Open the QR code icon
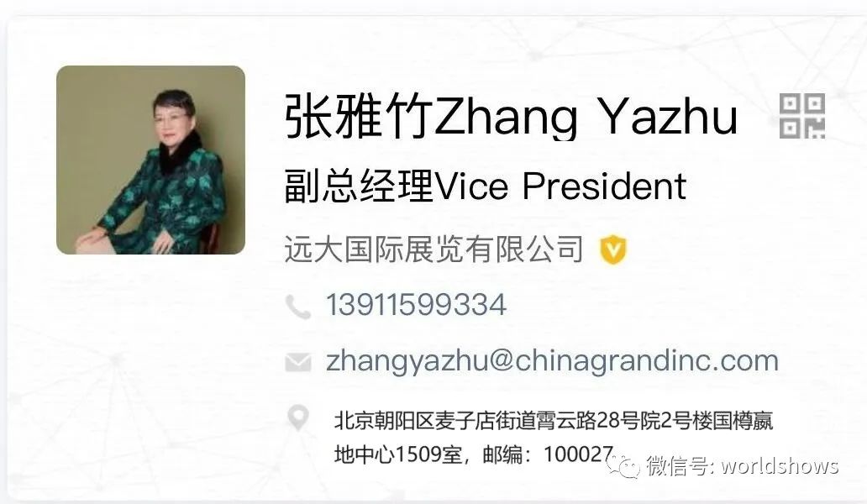Screen dimensions: 867x504 801,116
